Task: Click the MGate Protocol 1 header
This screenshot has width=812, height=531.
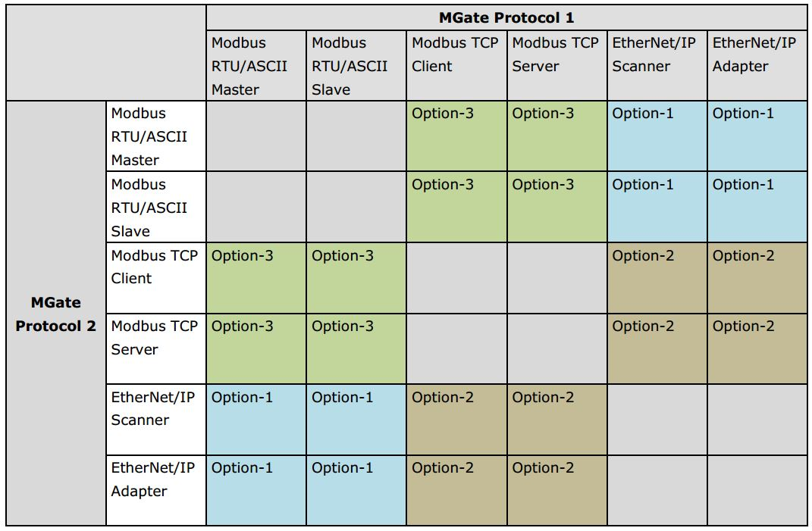Action: point(506,17)
